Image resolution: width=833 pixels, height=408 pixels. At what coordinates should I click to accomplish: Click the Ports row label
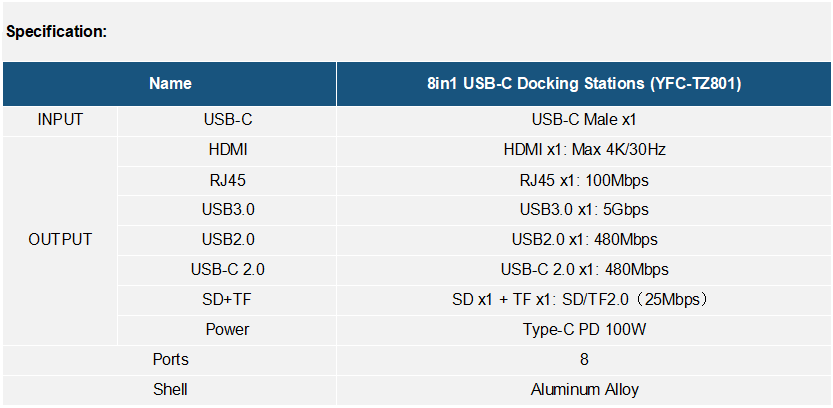click(170, 360)
